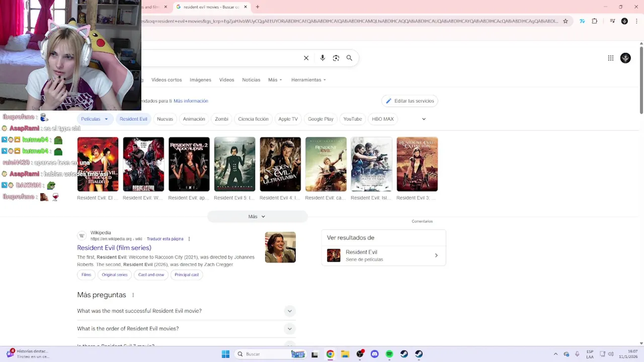644x362 pixels.
Task: Close the resident evil movies tab
Action: click(246, 7)
